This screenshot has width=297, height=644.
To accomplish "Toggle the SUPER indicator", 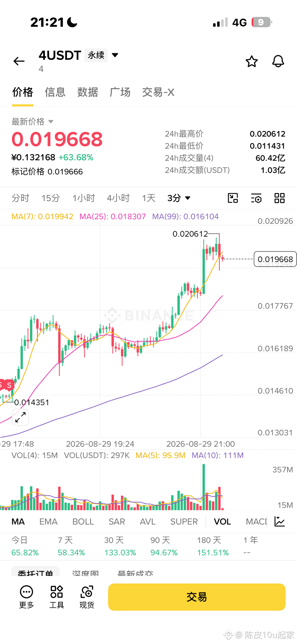I will click(184, 521).
